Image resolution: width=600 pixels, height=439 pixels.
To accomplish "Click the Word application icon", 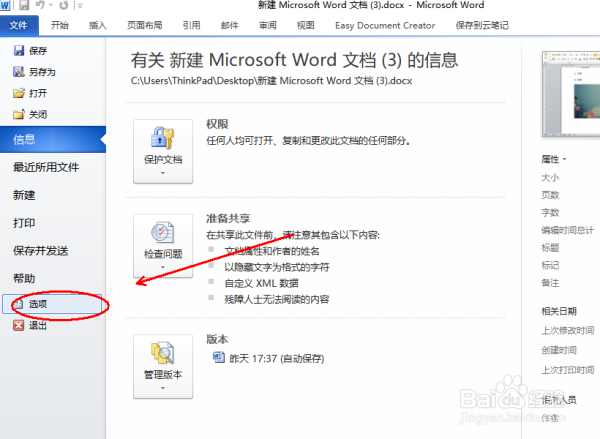I will [5, 5].
